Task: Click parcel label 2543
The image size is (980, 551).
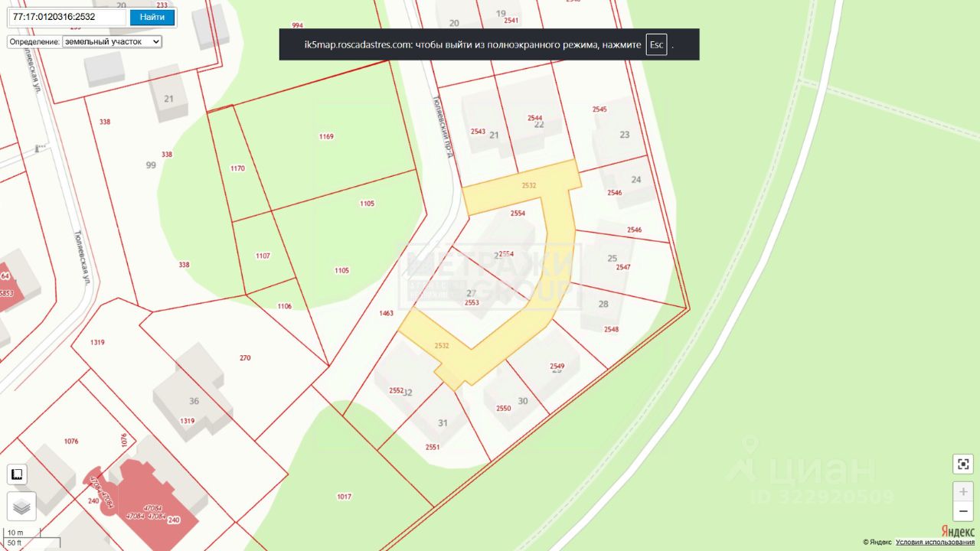Action: (x=479, y=131)
